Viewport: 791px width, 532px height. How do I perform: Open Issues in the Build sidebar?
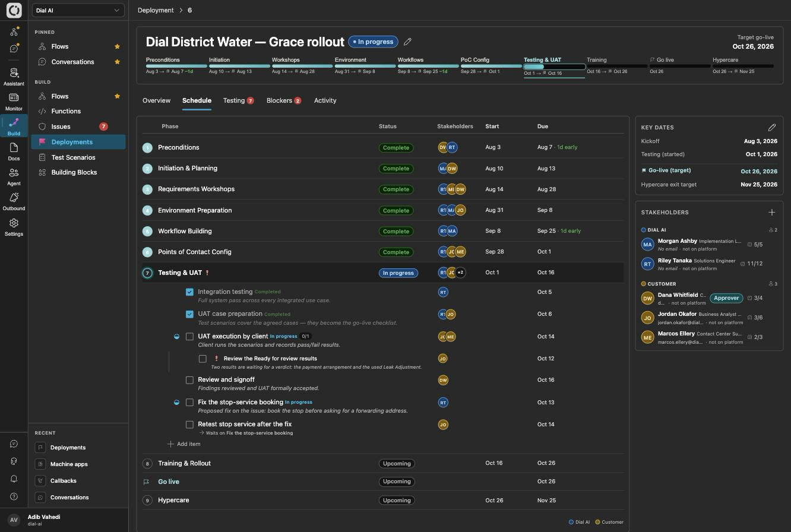78,126
